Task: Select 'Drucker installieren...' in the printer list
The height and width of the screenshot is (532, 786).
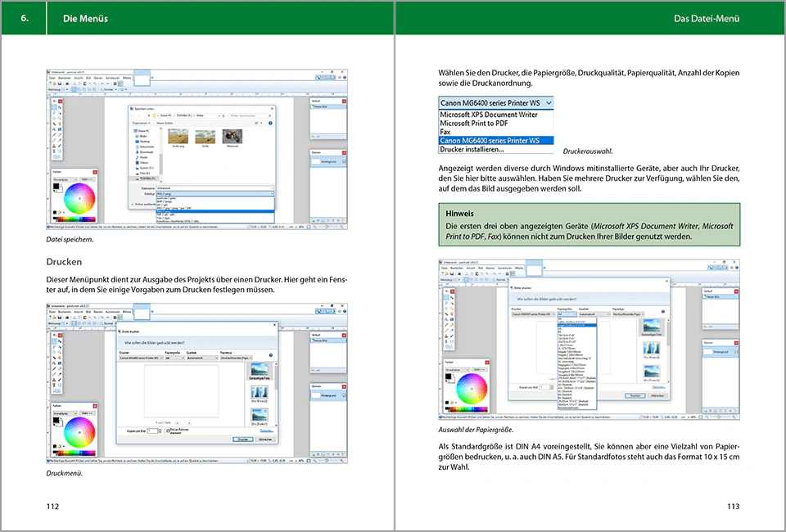Action: coord(472,149)
